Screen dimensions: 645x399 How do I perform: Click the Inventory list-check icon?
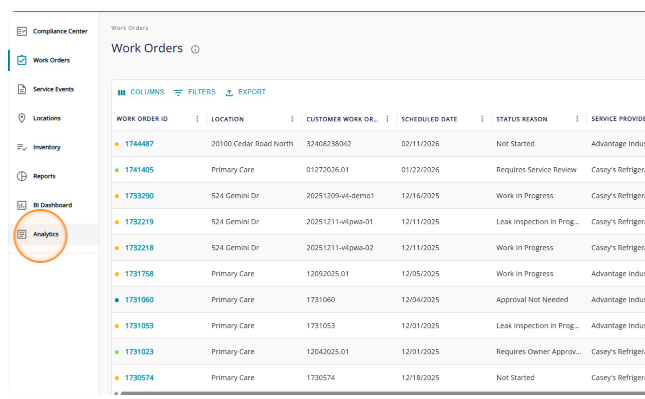[x=22, y=147]
